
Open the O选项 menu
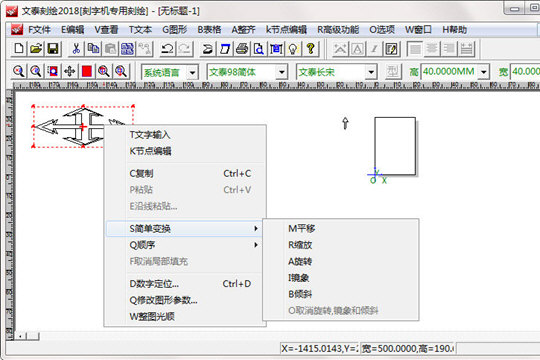(x=382, y=30)
